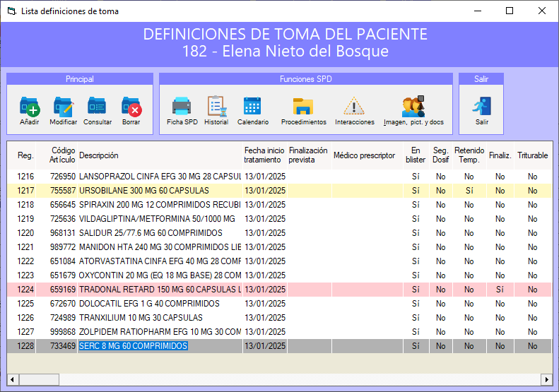Open the Procedimientos folder icon
Image resolution: width=559 pixels, height=392 pixels.
[303, 106]
